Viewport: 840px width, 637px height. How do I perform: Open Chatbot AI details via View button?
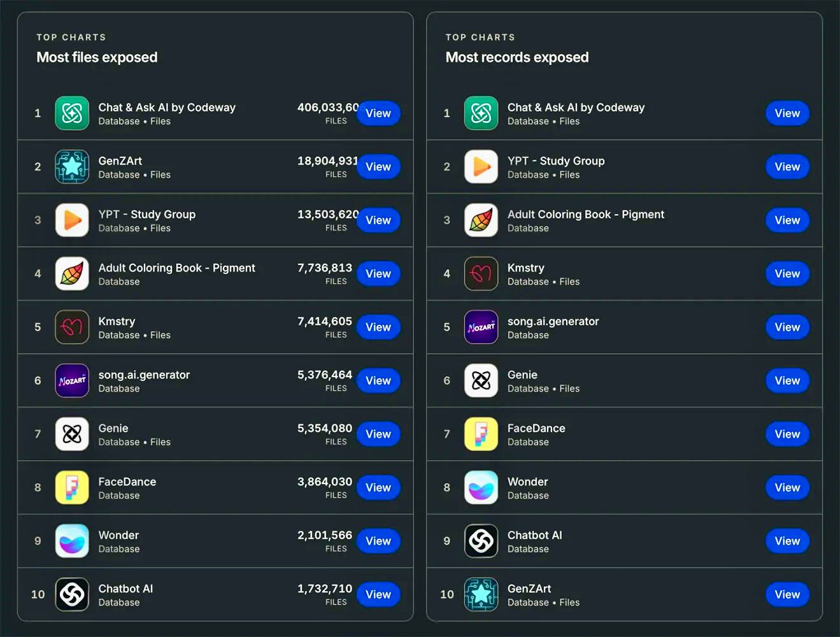[787, 541]
